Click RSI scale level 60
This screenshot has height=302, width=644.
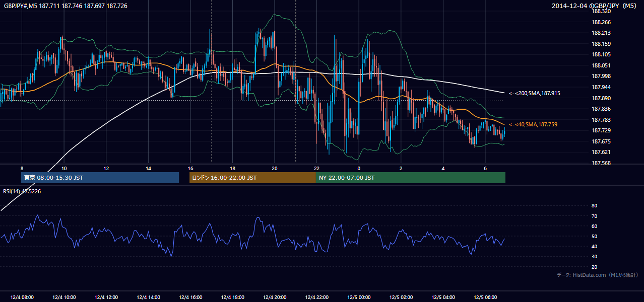click(x=594, y=226)
